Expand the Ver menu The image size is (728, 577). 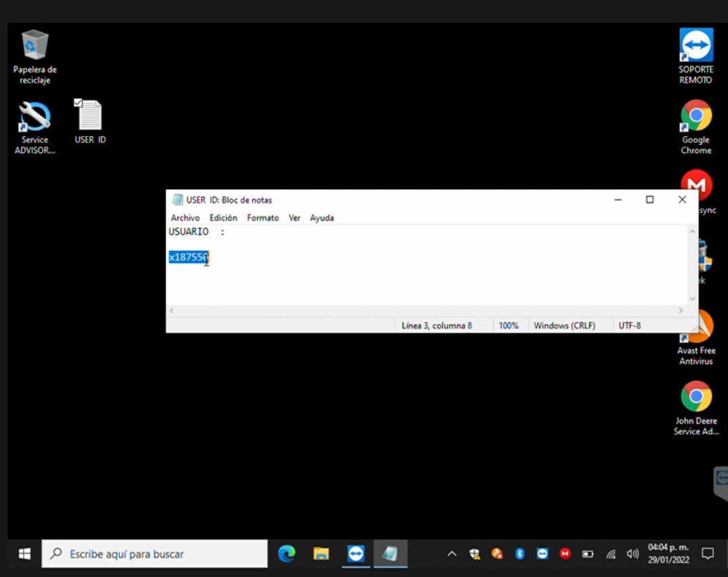tap(294, 218)
